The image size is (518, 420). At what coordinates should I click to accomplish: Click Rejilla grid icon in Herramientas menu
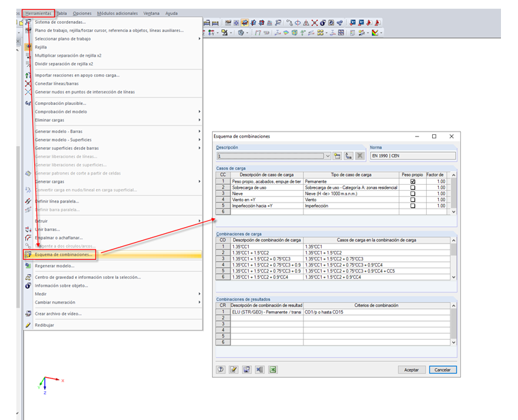(29, 47)
